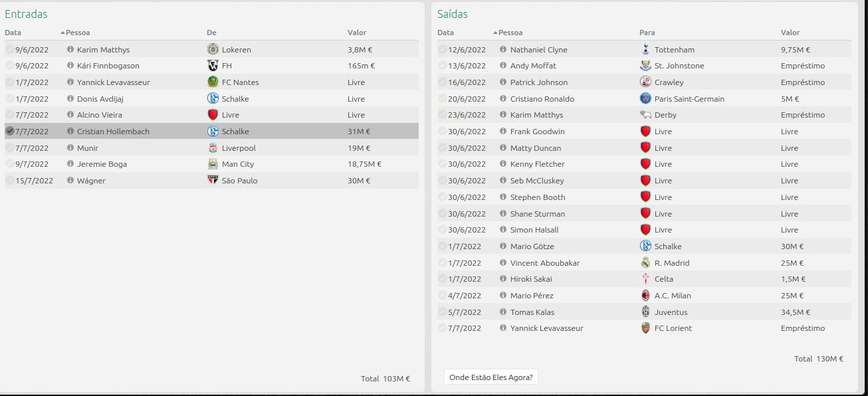This screenshot has width=868, height=396.
Task: Toggle the checkmark on Cristian Hollembach row
Action: pos(9,132)
